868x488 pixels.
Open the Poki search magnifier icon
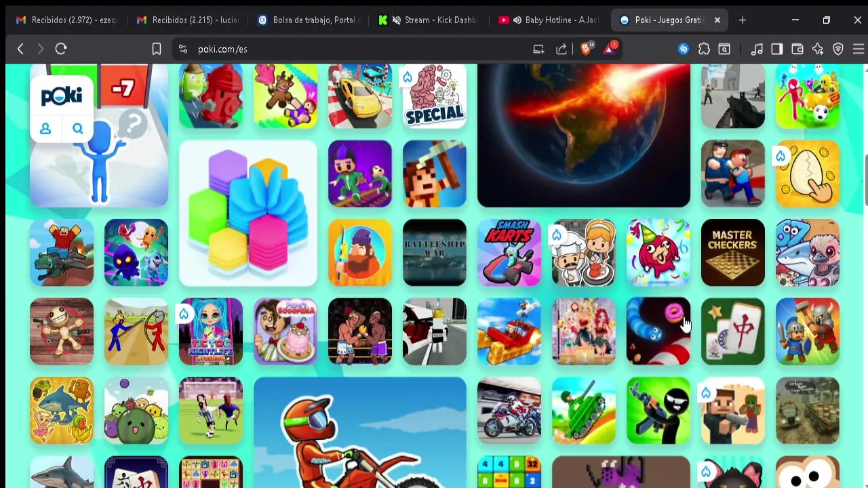pos(78,129)
